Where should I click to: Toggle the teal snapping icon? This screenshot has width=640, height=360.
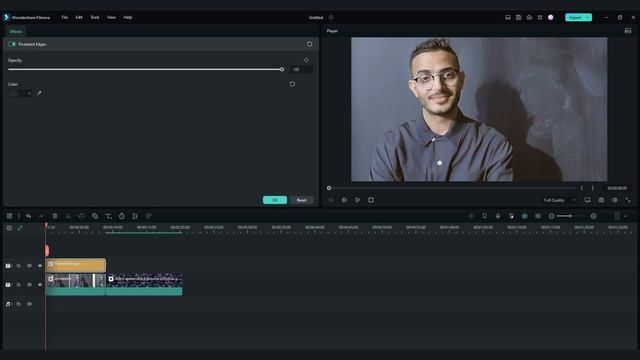[x=525, y=216]
